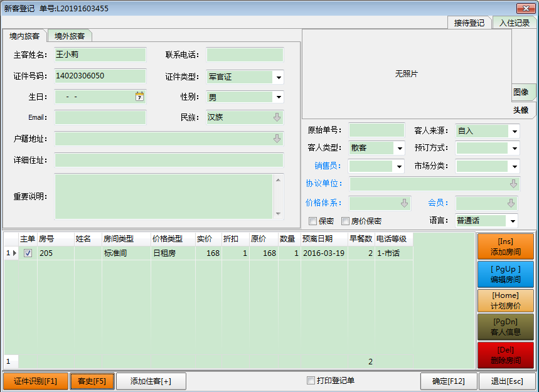This screenshot has width=539, height=392.
Task: Toggle the 保密 confidential checkbox
Action: point(312,221)
